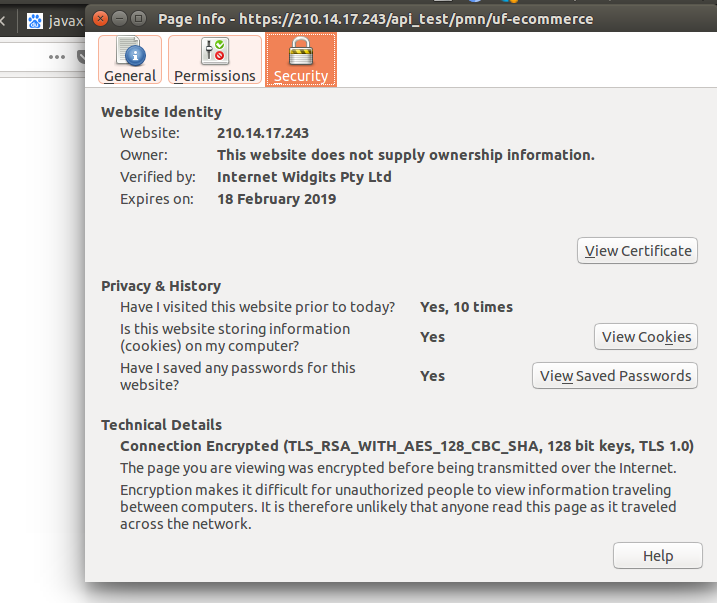Click the 'Website Identity' heading

[x=161, y=112]
